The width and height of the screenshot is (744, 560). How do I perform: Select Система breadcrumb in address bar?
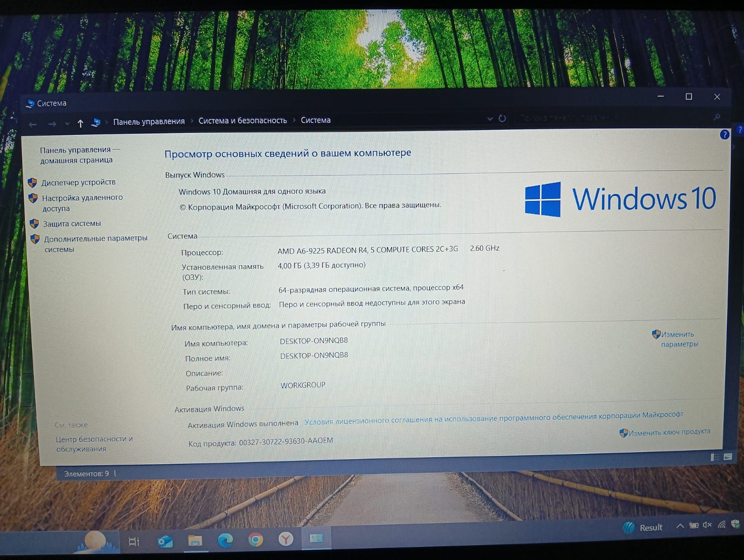click(x=316, y=120)
